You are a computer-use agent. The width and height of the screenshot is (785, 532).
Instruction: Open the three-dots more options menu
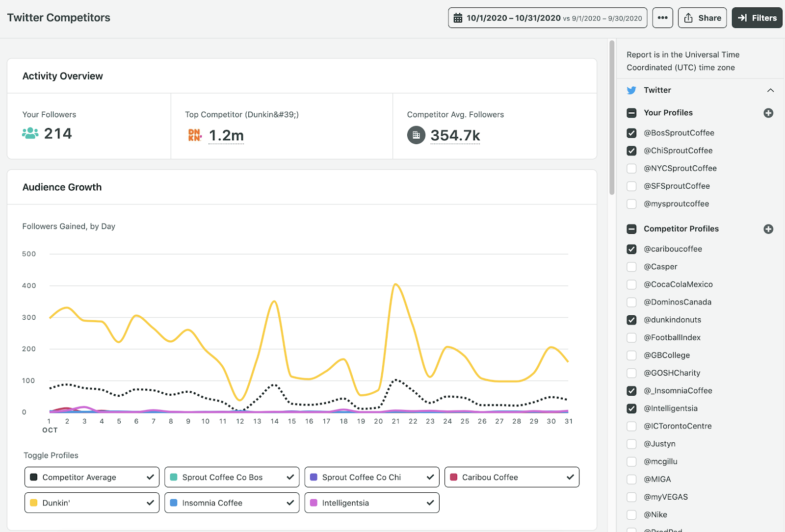(662, 18)
